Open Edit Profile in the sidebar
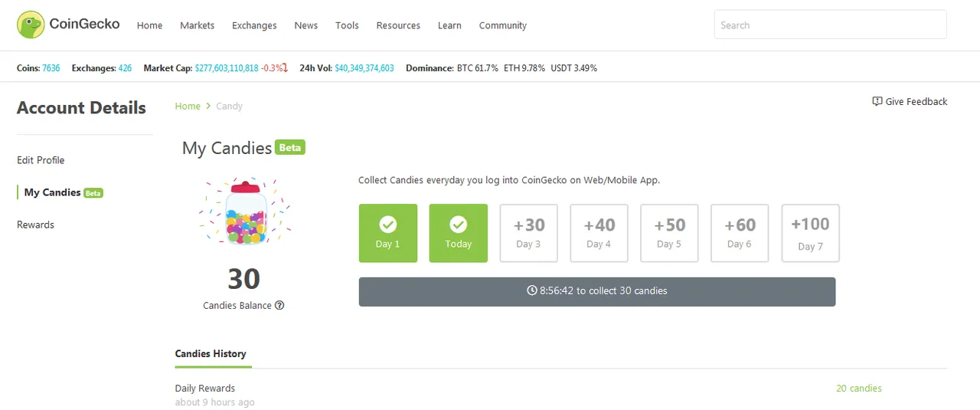Screen dimensions: 980x410 pyautogui.click(x=41, y=160)
